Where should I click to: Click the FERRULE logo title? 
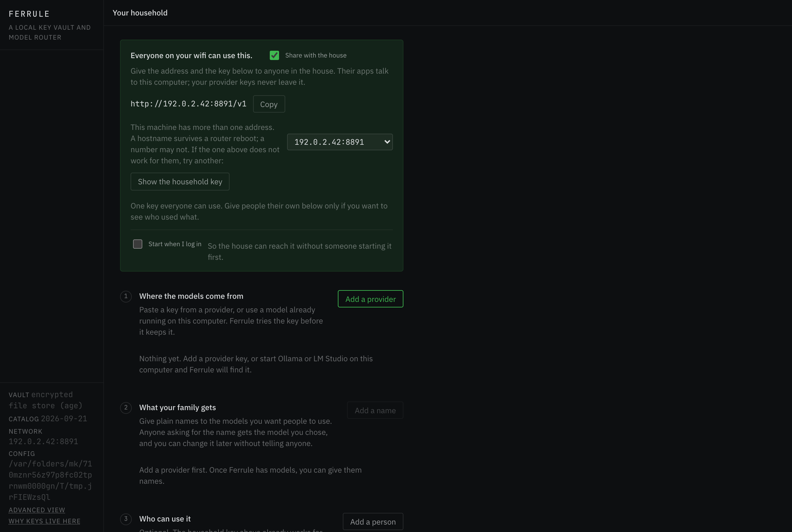click(x=29, y=14)
